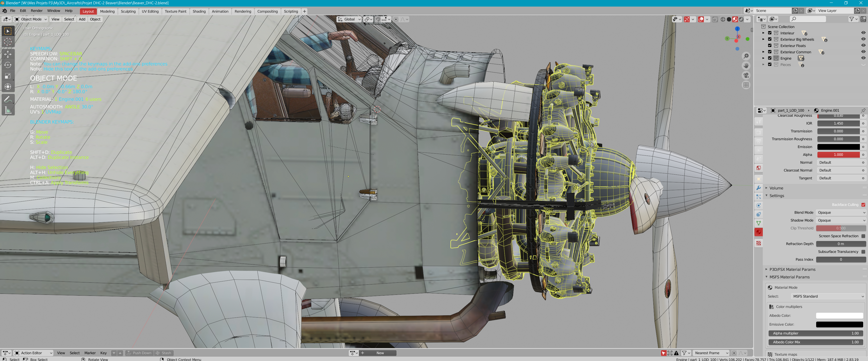The image size is (868, 361).
Task: Pin the properties editor context
Action: [863, 110]
